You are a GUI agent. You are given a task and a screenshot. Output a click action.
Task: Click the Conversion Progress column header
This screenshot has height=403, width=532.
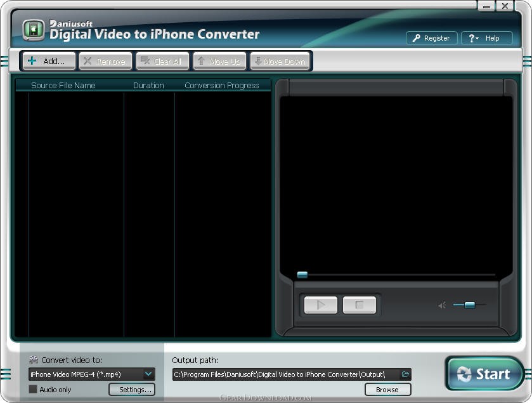[222, 85]
